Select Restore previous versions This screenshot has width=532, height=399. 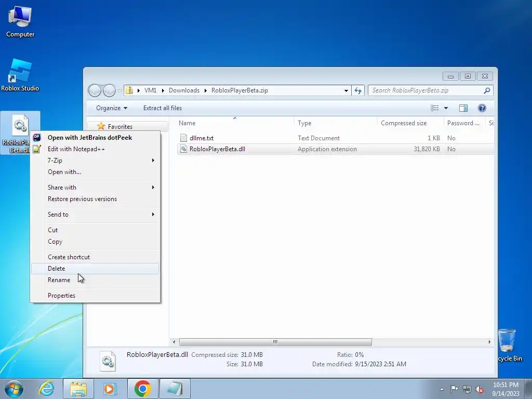(95, 199)
